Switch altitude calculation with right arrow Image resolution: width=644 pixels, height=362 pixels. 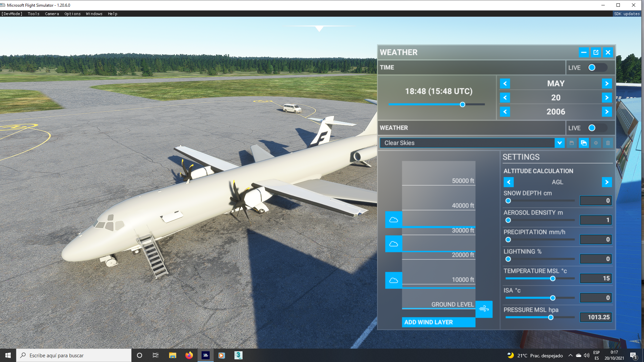[x=606, y=182]
